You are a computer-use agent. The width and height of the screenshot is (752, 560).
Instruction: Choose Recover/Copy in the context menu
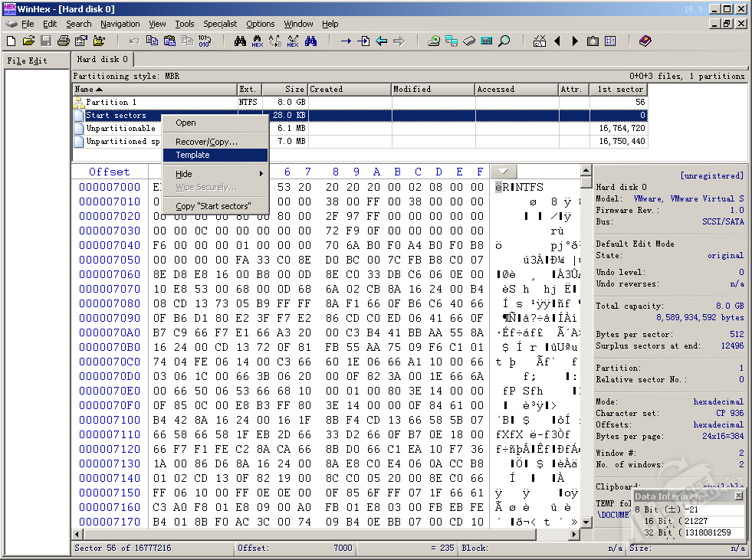coord(206,142)
